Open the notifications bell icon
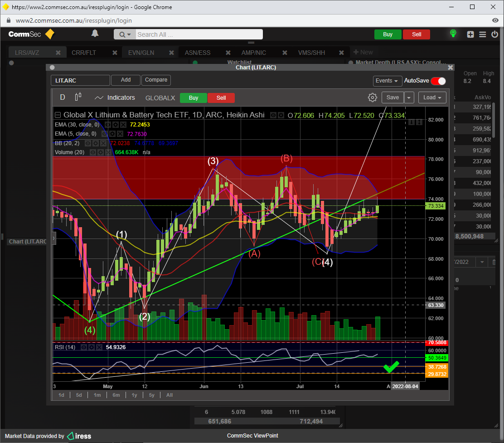504x443 pixels. tap(95, 34)
